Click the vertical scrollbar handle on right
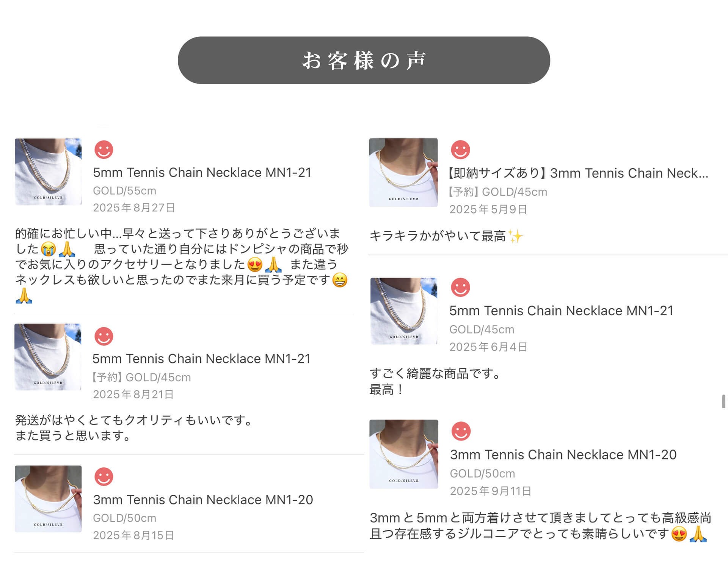Viewport: 728px width, 588px height. point(723,401)
